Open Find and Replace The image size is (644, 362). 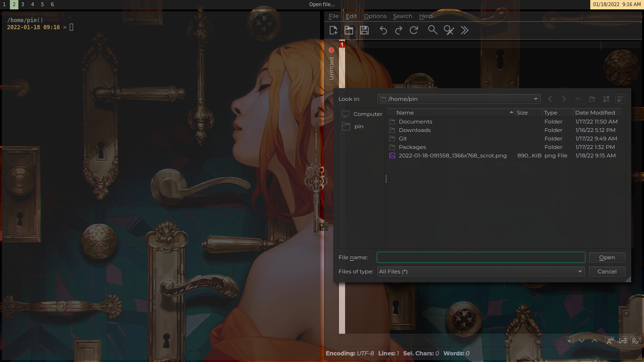click(x=449, y=30)
